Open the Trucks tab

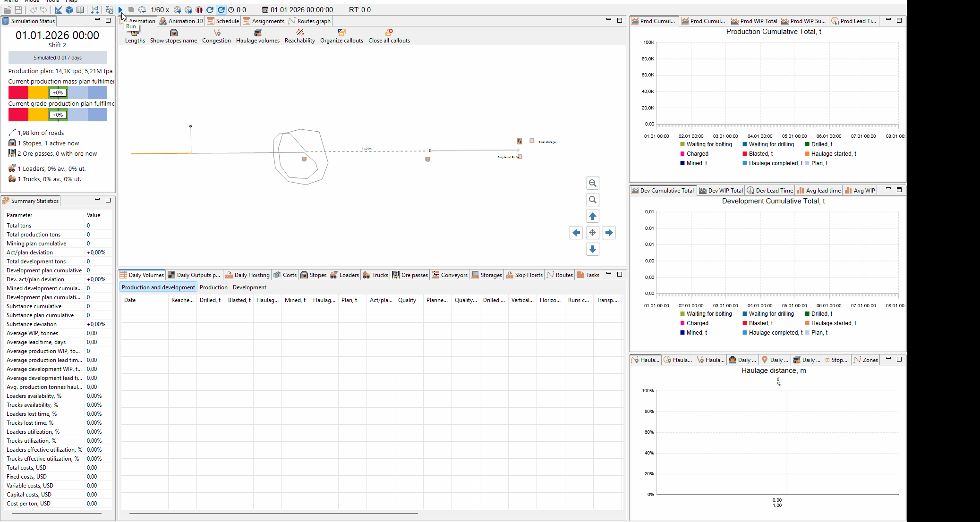point(375,275)
